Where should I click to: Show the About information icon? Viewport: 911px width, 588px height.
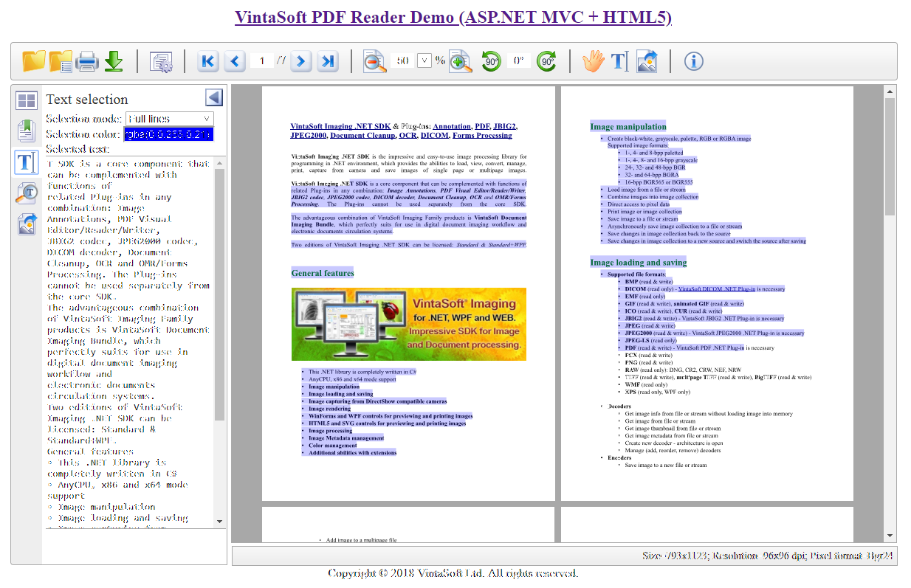pos(693,61)
